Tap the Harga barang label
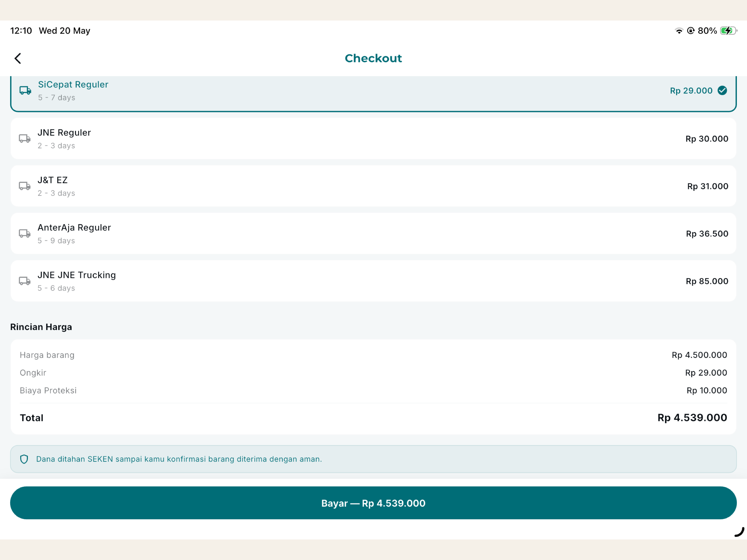This screenshot has width=747, height=560. tap(47, 355)
